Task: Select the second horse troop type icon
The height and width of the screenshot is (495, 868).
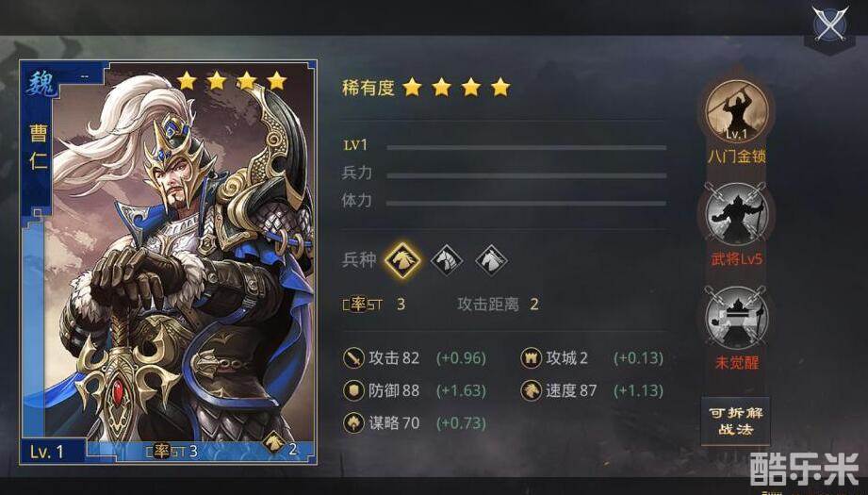Action: coord(447,259)
